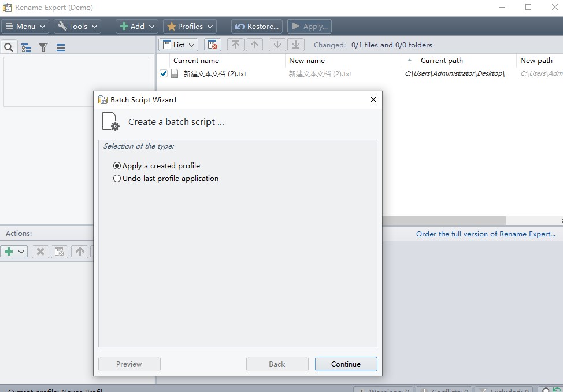
Task: Click the grey X delete action icon
Action: click(x=40, y=252)
